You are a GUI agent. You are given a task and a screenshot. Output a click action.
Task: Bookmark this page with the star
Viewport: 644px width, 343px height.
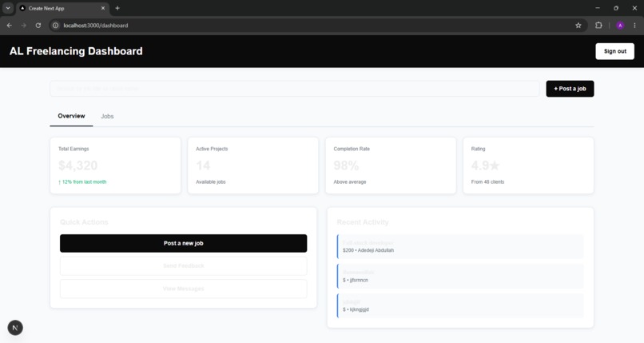pos(578,26)
